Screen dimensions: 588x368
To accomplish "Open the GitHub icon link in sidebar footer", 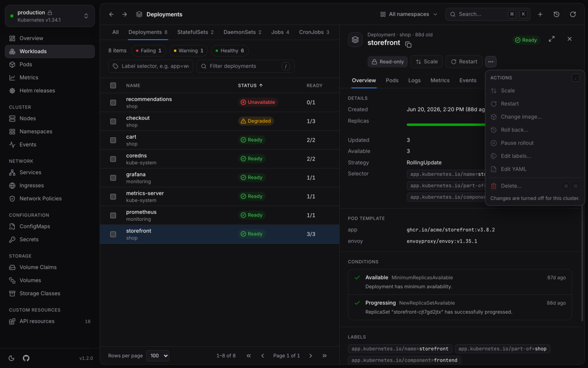I will pyautogui.click(x=26, y=358).
